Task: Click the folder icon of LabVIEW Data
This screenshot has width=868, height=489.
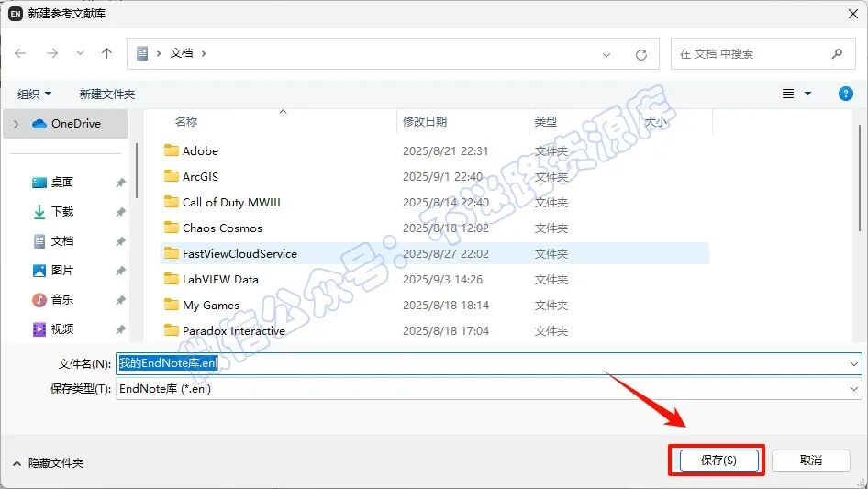Action: 171,279
